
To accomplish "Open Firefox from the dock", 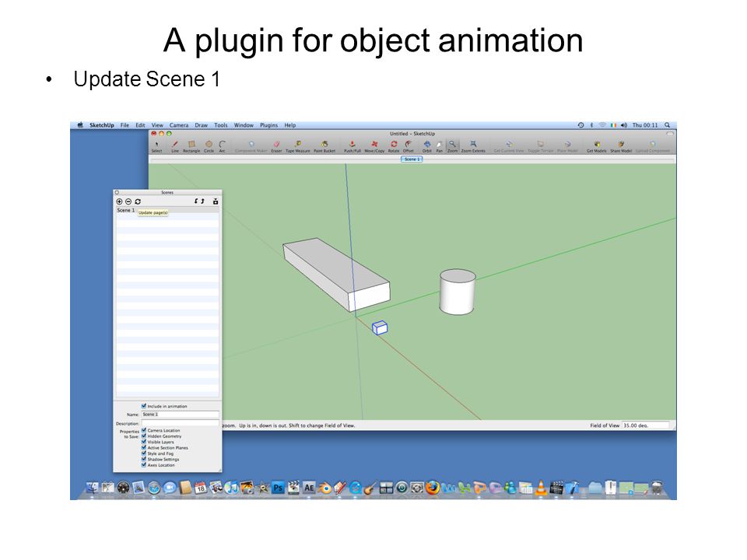I will point(433,488).
